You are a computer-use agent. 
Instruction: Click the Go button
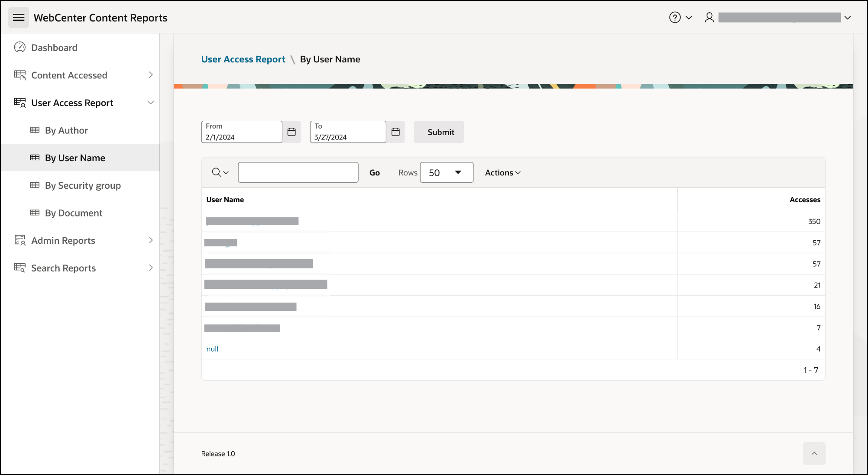(x=375, y=173)
